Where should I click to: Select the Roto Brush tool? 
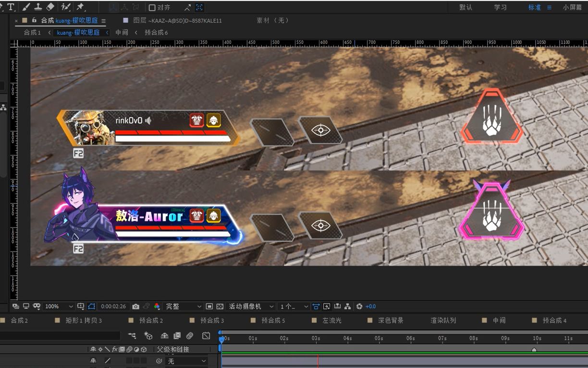tap(66, 7)
